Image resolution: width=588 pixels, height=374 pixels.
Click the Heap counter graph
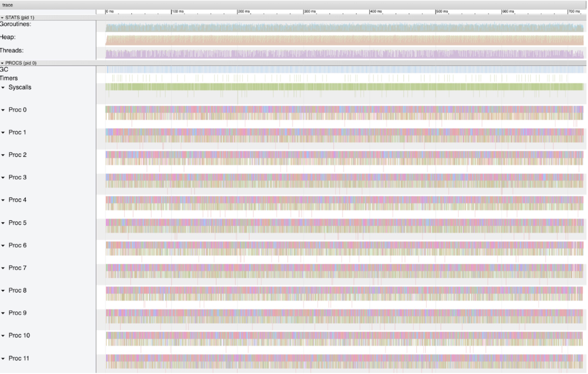(344, 40)
